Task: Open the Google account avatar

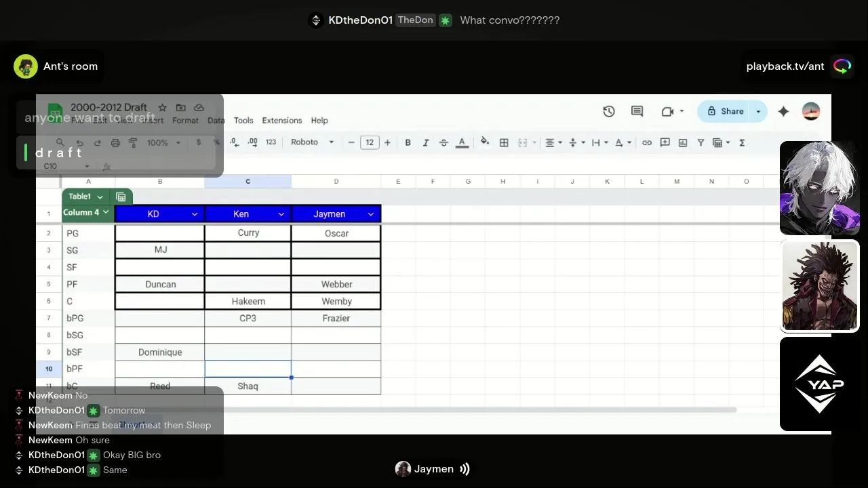Action: 811,111
